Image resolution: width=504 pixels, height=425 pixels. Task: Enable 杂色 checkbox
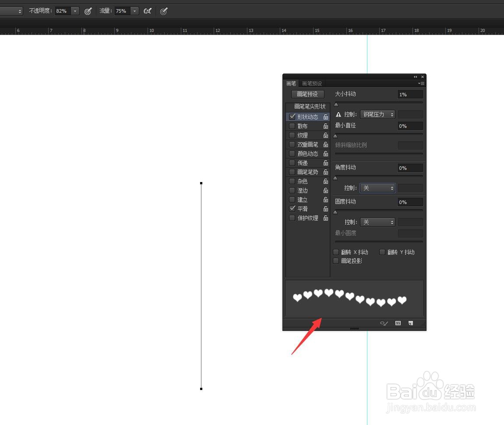[292, 181]
